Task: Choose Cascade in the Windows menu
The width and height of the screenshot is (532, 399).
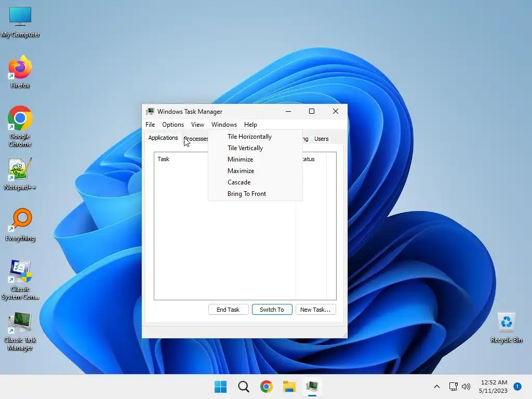Action: (x=255, y=182)
